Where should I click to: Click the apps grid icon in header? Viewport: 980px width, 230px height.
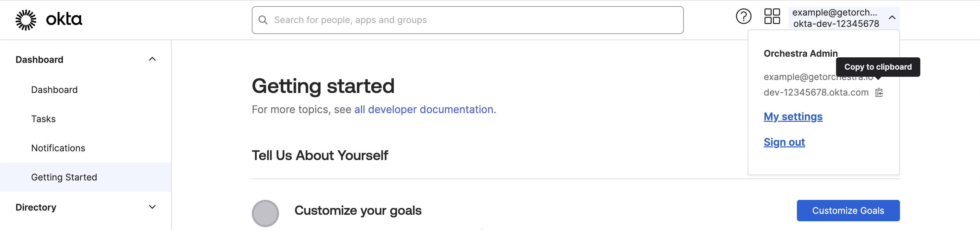pos(772,16)
